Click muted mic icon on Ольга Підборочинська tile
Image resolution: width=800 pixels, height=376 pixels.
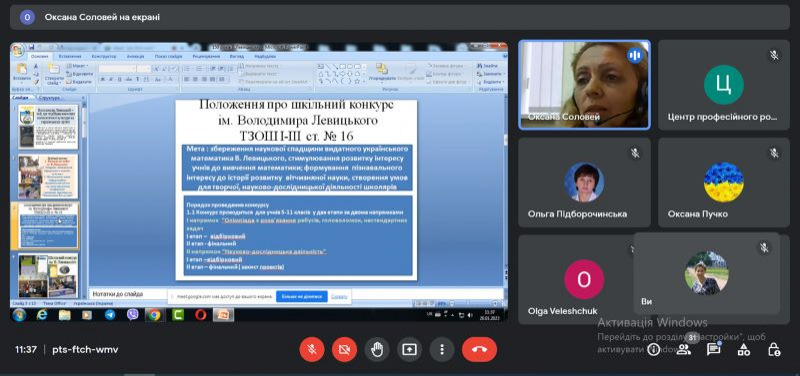click(635, 153)
